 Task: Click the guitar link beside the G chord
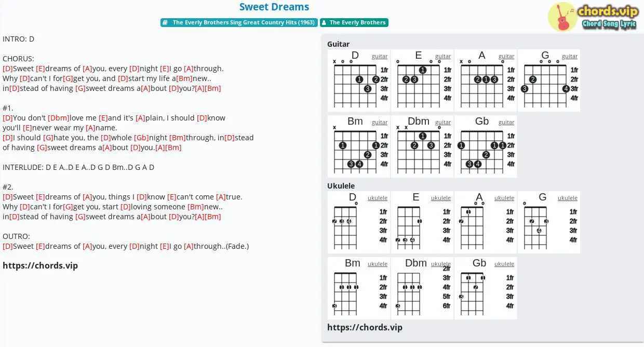tap(570, 56)
